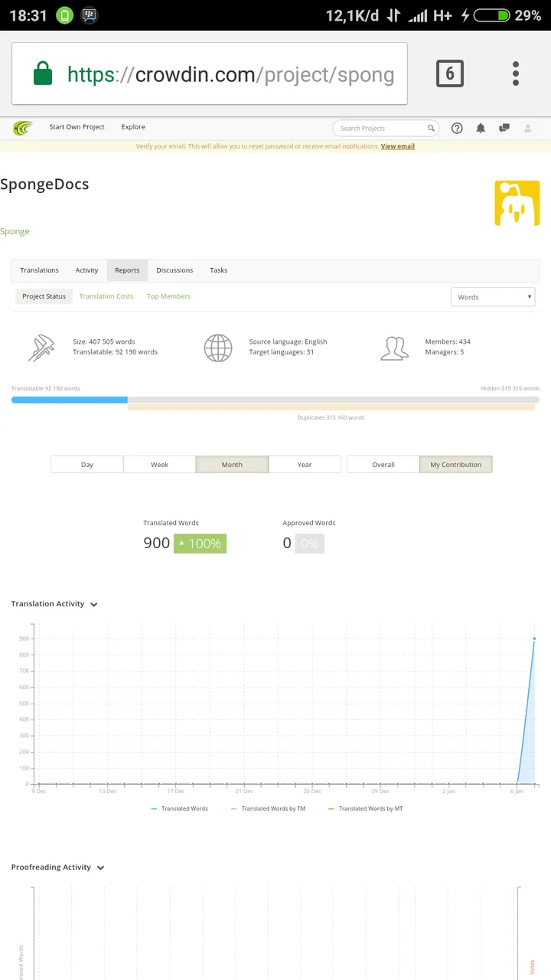Collapse the Translation Activity section chevron
The width and height of the screenshot is (551, 980).
pyautogui.click(x=94, y=605)
